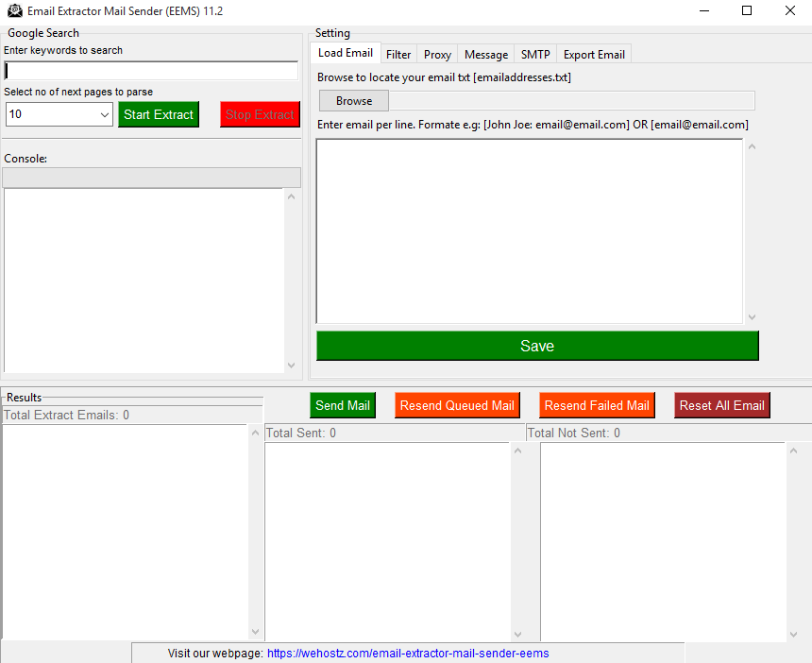Click Total Sent list scroll down arrow

pos(517,634)
